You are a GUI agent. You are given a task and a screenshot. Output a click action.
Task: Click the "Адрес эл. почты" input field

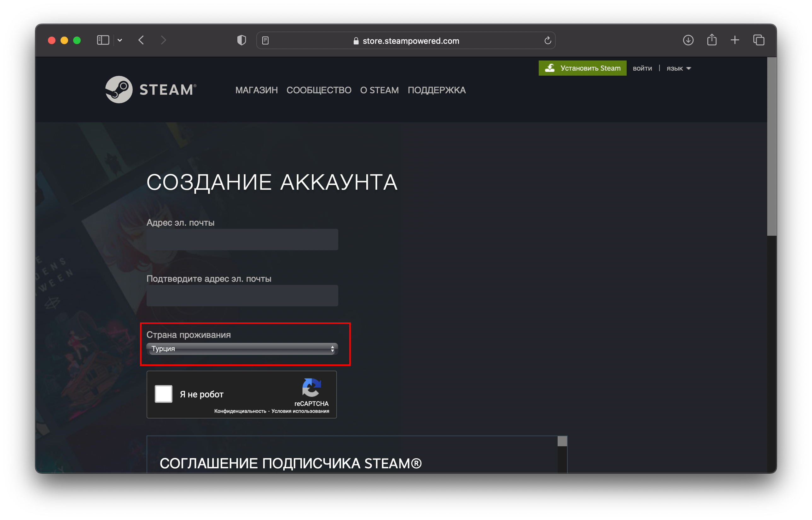coord(242,240)
